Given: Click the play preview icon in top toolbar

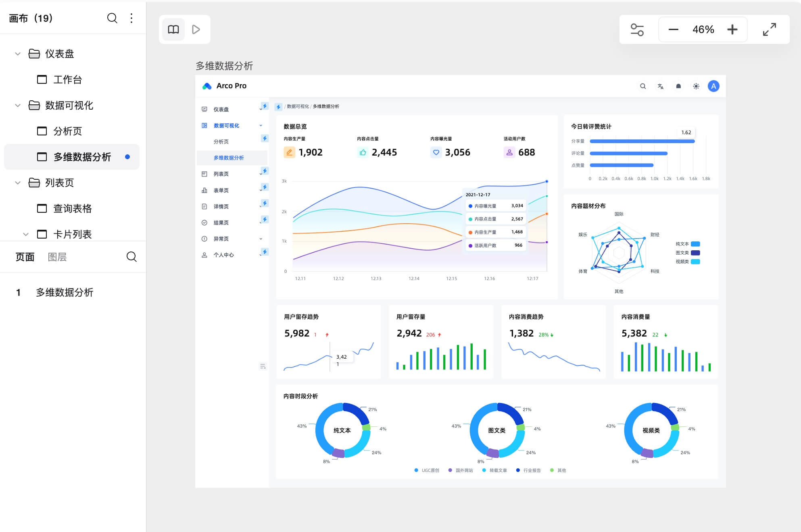Looking at the screenshot, I should (x=196, y=29).
